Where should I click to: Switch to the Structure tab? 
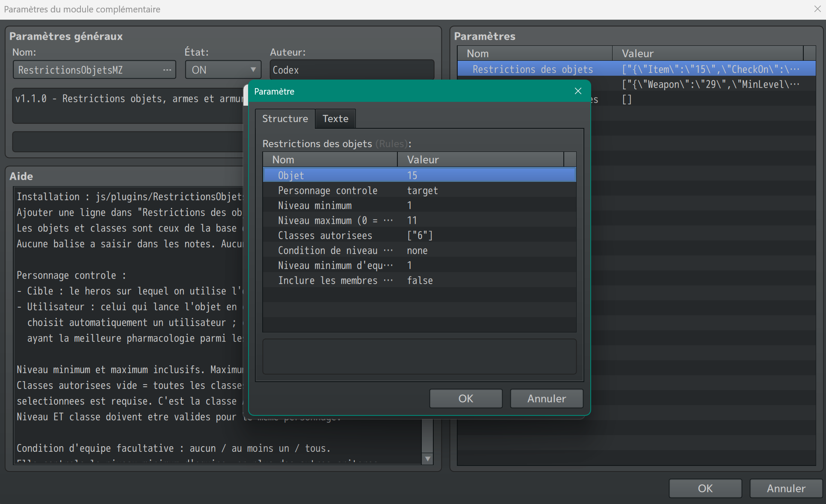(x=285, y=119)
